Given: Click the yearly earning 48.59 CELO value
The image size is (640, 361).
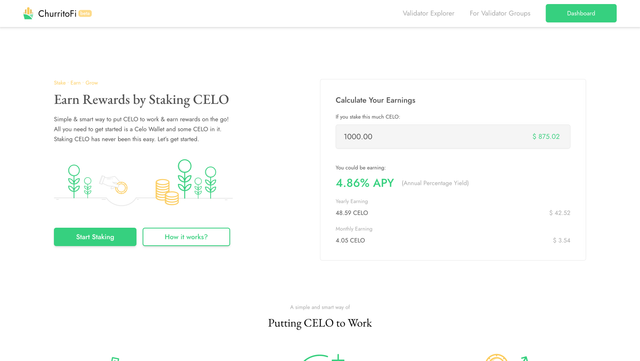Looking at the screenshot, I should coord(352,213).
